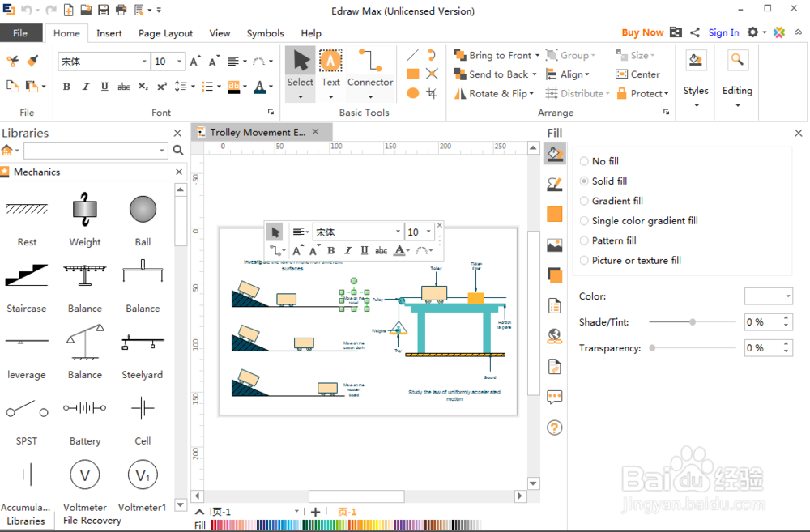Select the Voltmeter shape in library
Viewport: 810px width, 532px height.
[85, 485]
